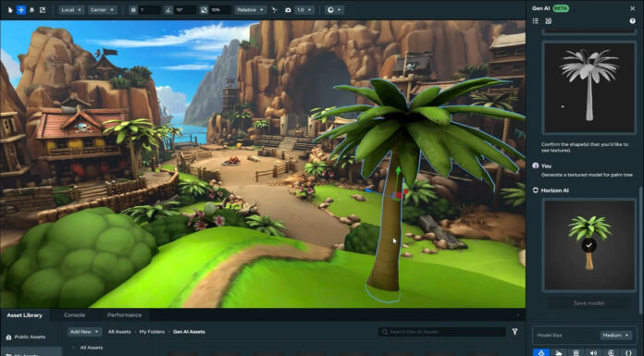Image resolution: width=644 pixels, height=356 pixels.
Task: Click the My Folders breadcrumb link
Action: [x=152, y=332]
